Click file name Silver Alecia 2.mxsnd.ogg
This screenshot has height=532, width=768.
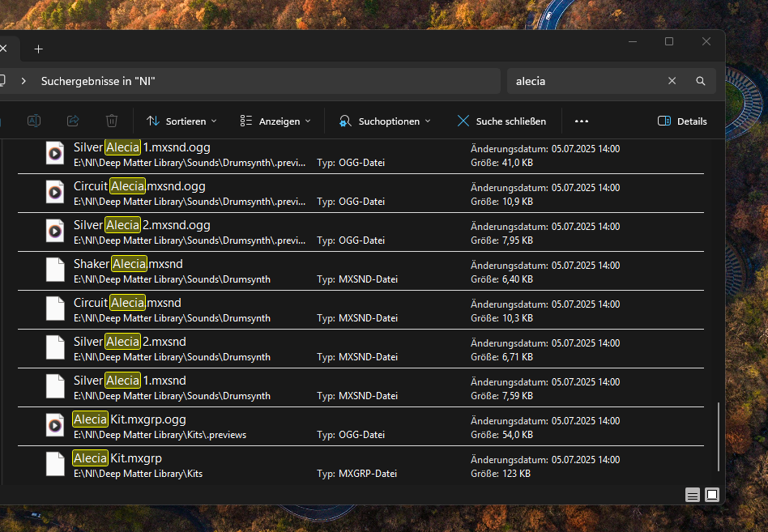142,225
